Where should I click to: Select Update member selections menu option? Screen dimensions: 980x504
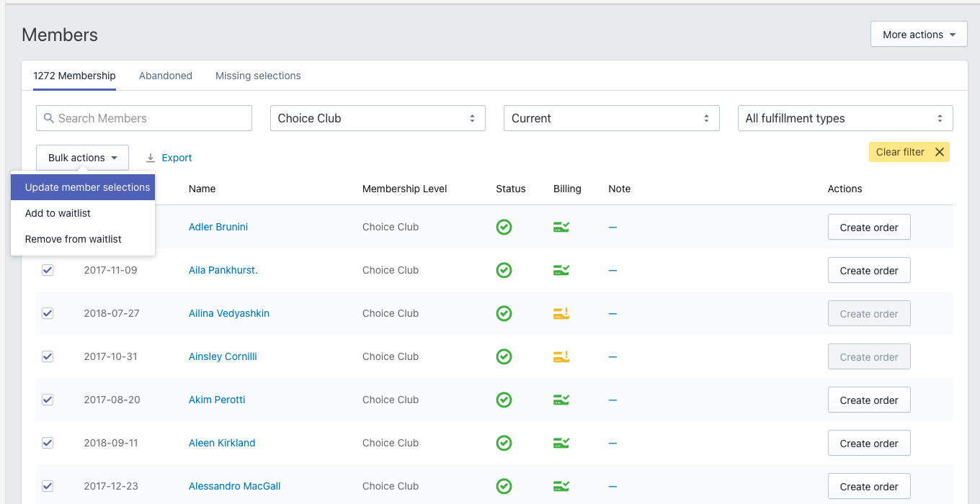[x=87, y=187]
